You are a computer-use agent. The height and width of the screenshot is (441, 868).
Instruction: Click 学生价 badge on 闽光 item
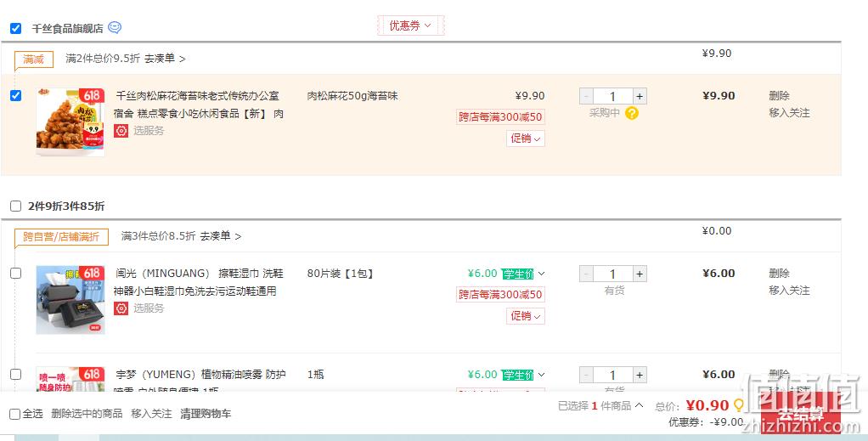517,274
